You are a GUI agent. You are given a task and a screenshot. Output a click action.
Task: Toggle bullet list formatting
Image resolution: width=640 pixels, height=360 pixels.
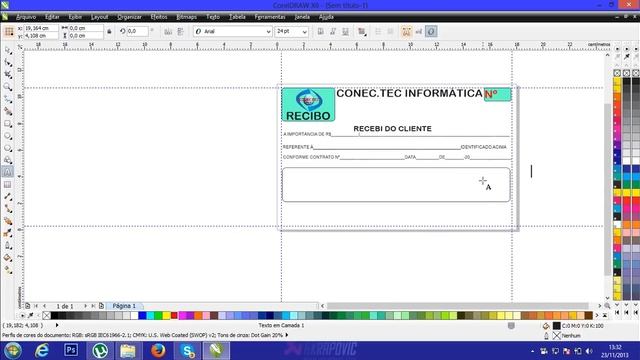pyautogui.click(x=378, y=31)
